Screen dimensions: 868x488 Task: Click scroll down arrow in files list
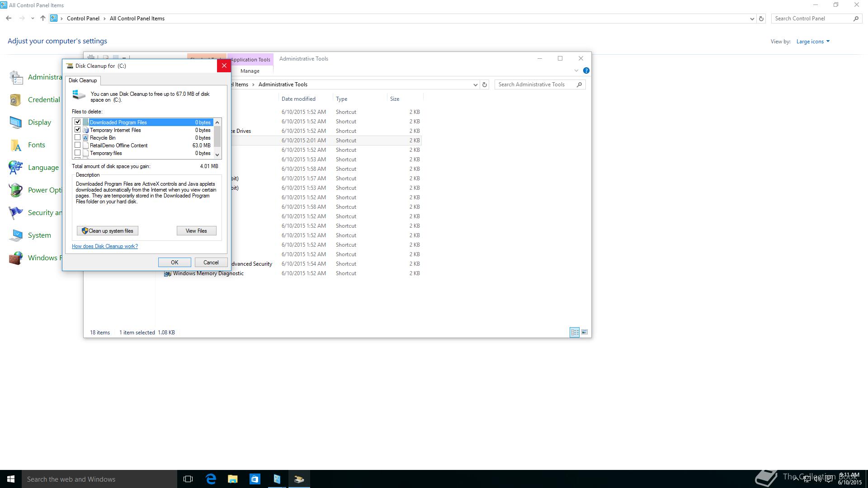pyautogui.click(x=217, y=155)
